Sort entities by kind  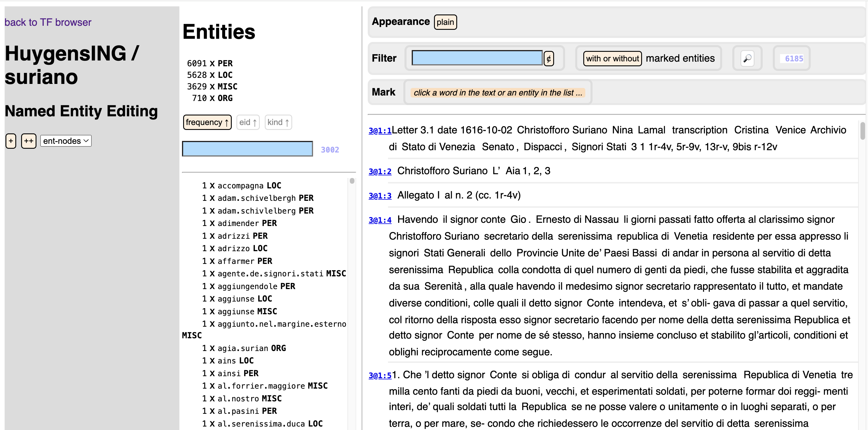[x=278, y=122]
